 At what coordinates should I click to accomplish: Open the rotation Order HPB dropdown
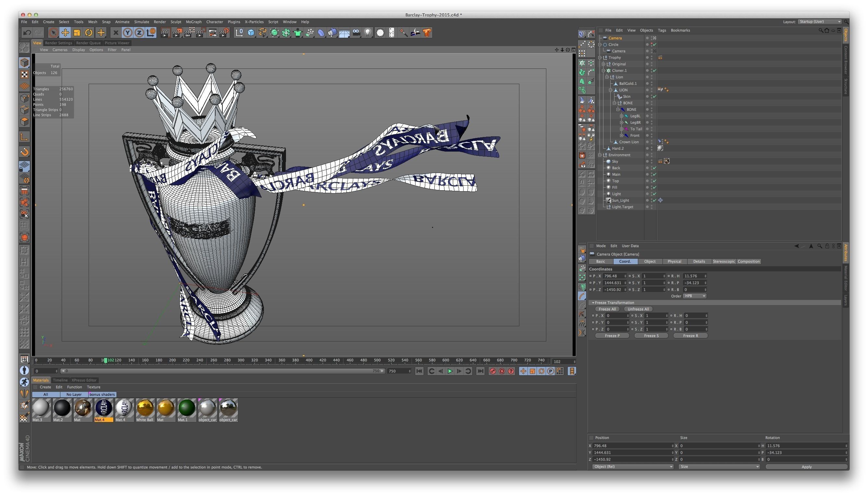click(695, 296)
